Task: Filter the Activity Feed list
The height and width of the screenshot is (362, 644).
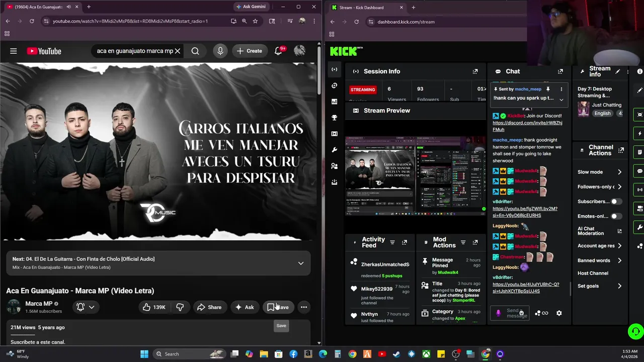Action: click(392, 242)
